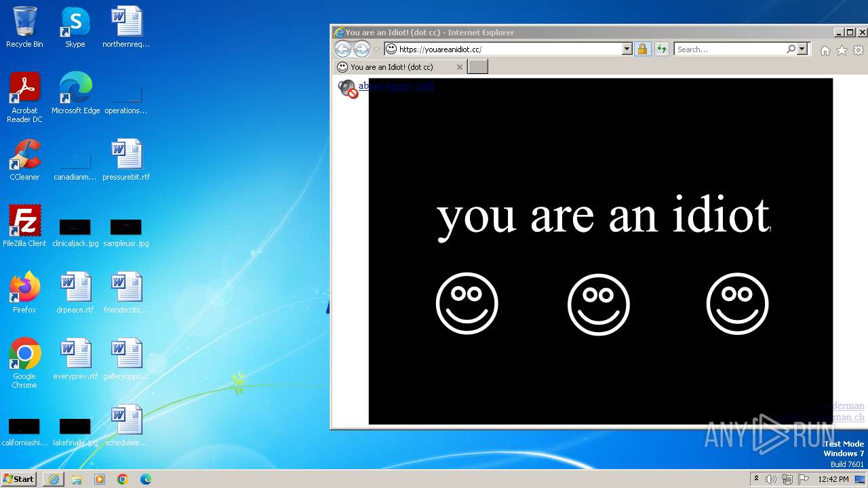This screenshot has height=488, width=868.
Task: Select northernreq... Word document icon
Action: point(126,27)
